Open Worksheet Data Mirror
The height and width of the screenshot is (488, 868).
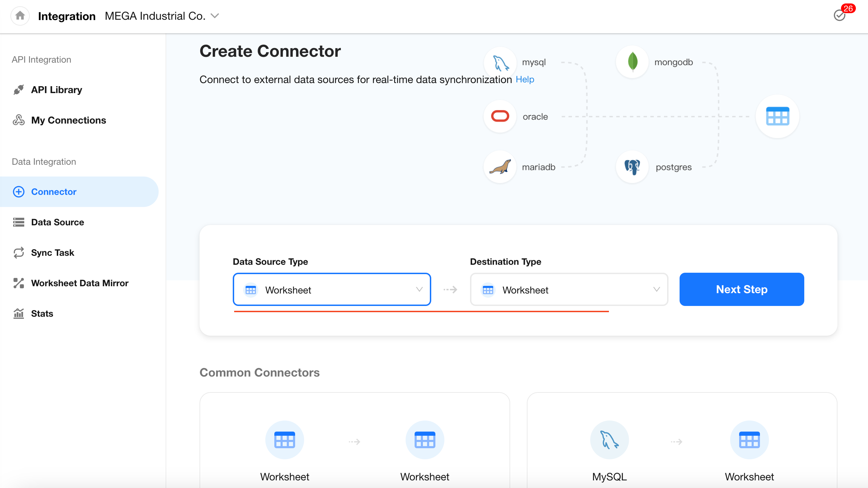80,283
